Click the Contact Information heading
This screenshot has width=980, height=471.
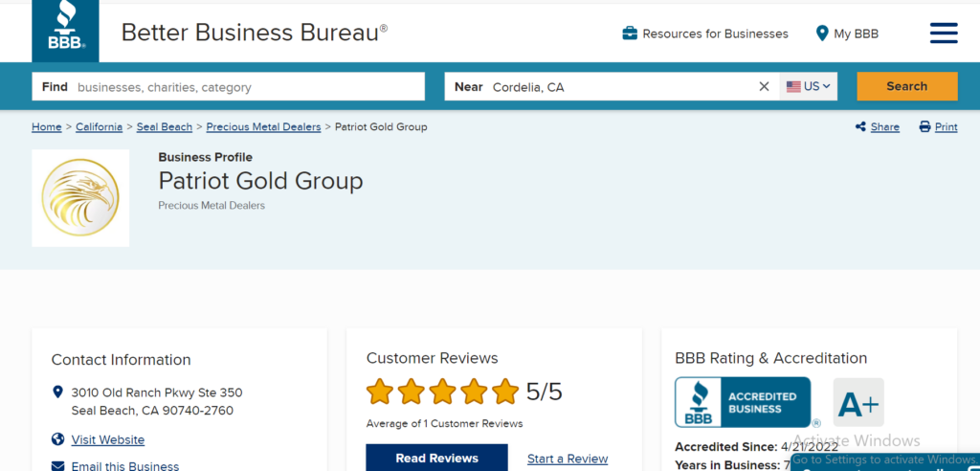point(122,360)
